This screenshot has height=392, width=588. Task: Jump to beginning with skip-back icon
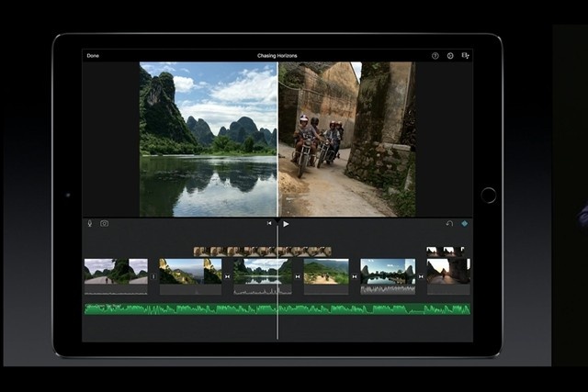tap(269, 223)
